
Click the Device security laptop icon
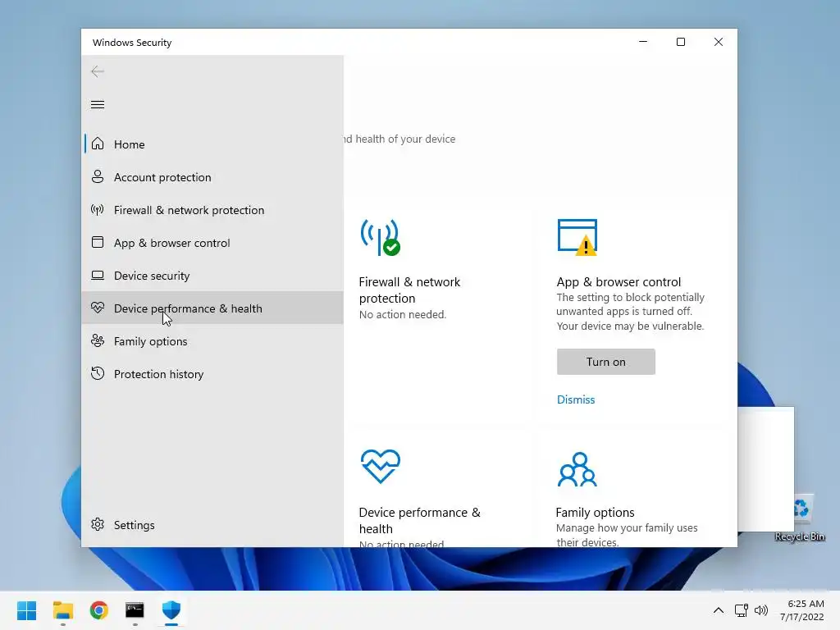pyautogui.click(x=98, y=276)
